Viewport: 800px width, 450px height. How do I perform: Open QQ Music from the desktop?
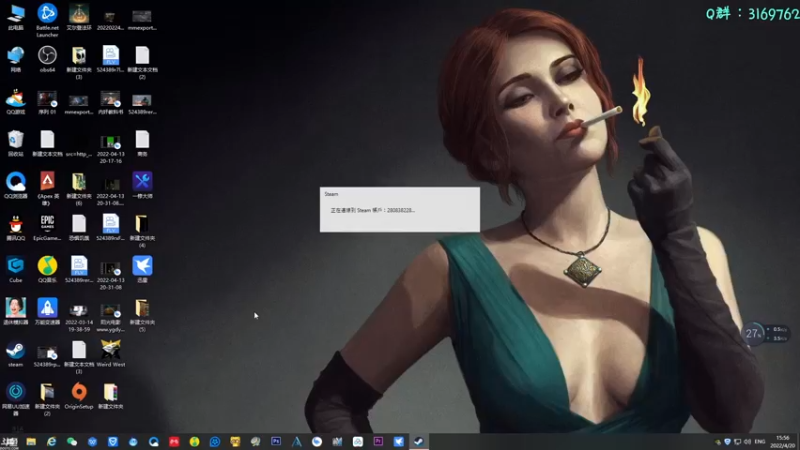[47, 269]
